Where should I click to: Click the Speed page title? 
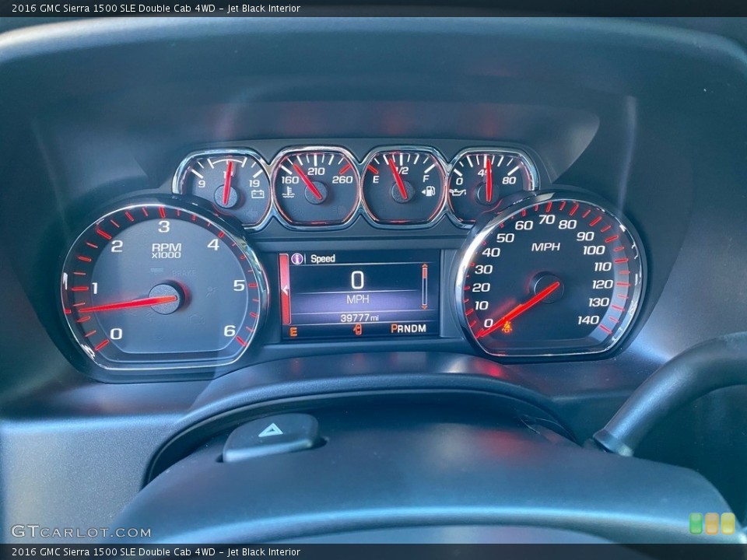click(x=322, y=258)
